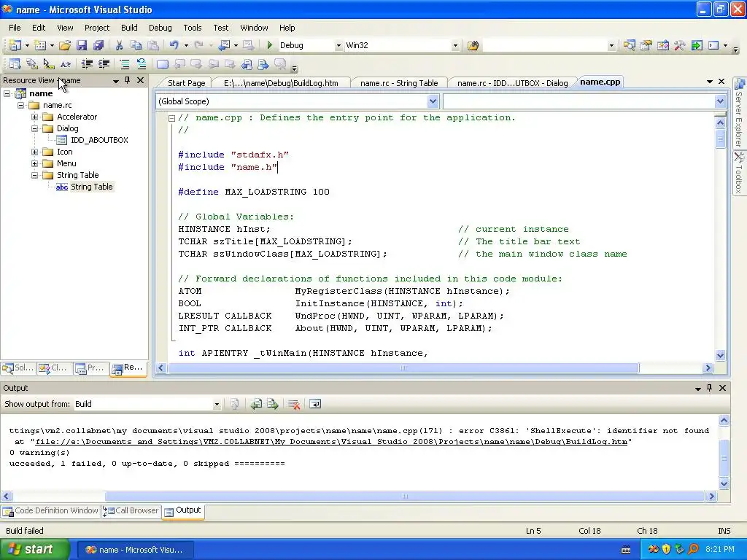Go to next message in Output toolbar

[273, 404]
